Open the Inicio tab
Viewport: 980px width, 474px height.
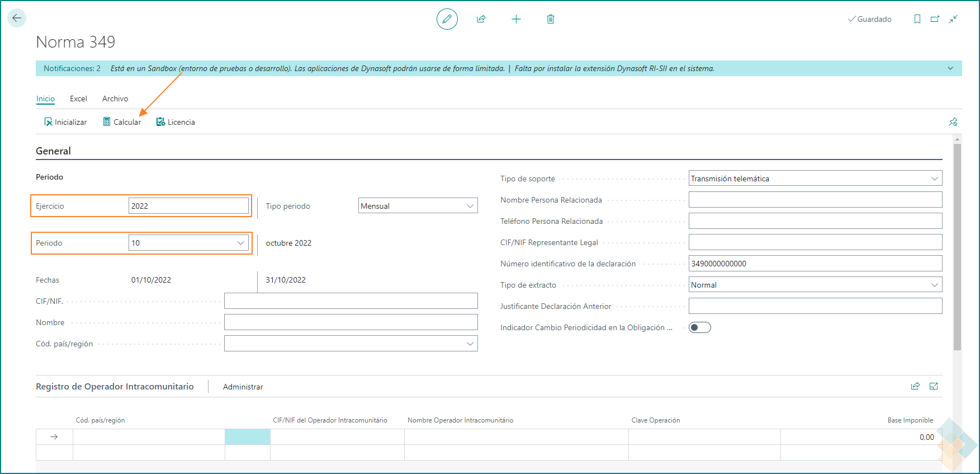coord(45,98)
